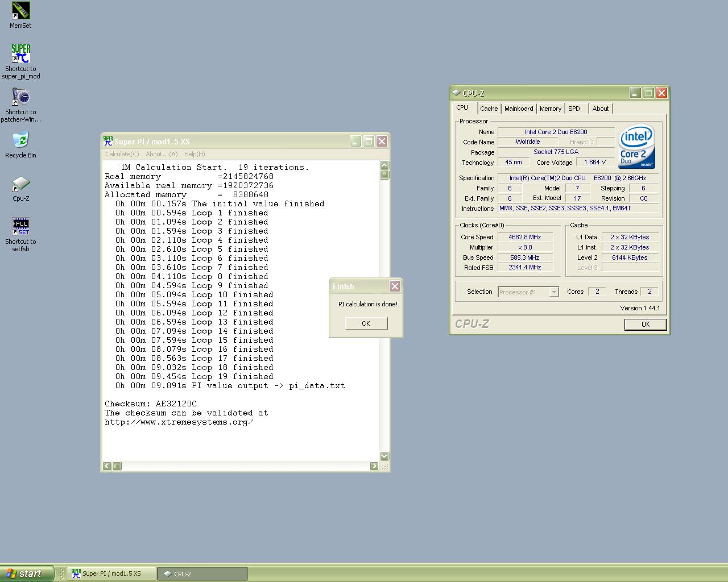Click the Package value Socket 775 LGA
This screenshot has width=728, height=582.
point(556,152)
